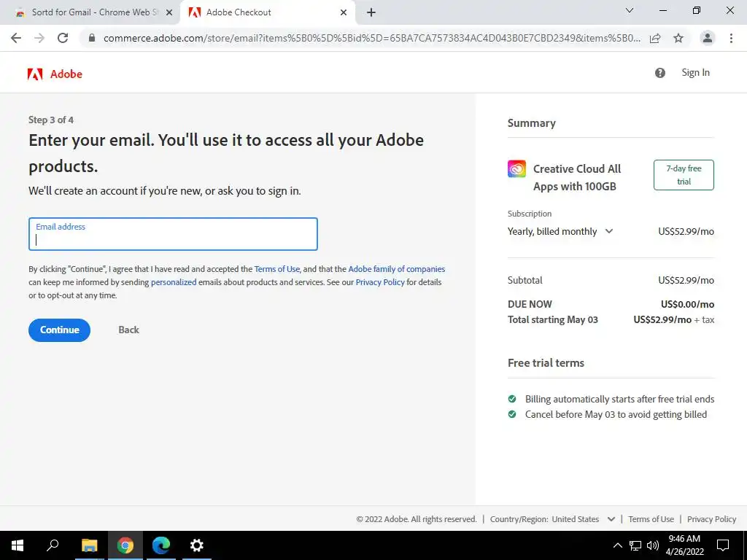Screen dimensions: 747x560
Task: Click Free trial terms heading
Action: tap(546, 363)
